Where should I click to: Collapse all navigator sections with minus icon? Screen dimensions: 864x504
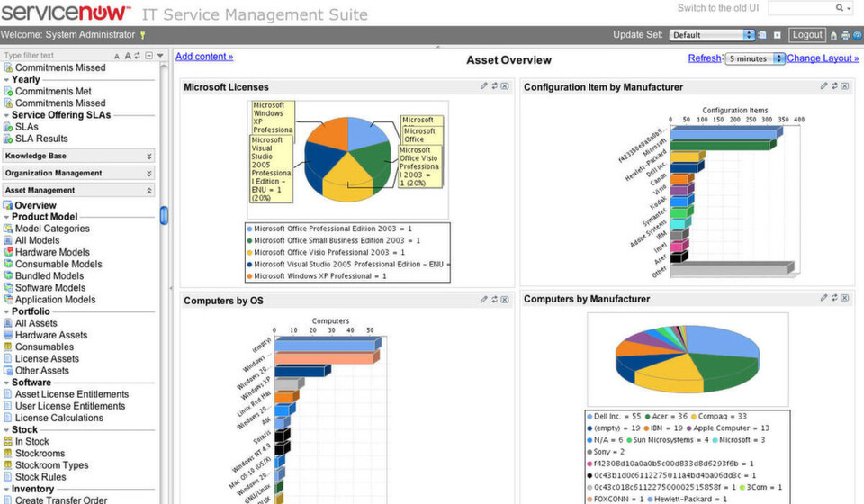148,56
